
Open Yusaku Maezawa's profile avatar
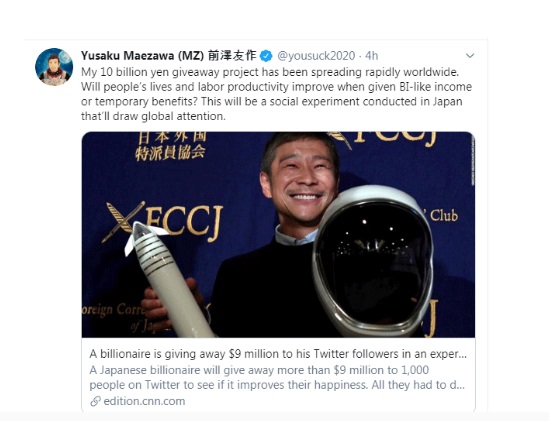(54, 67)
